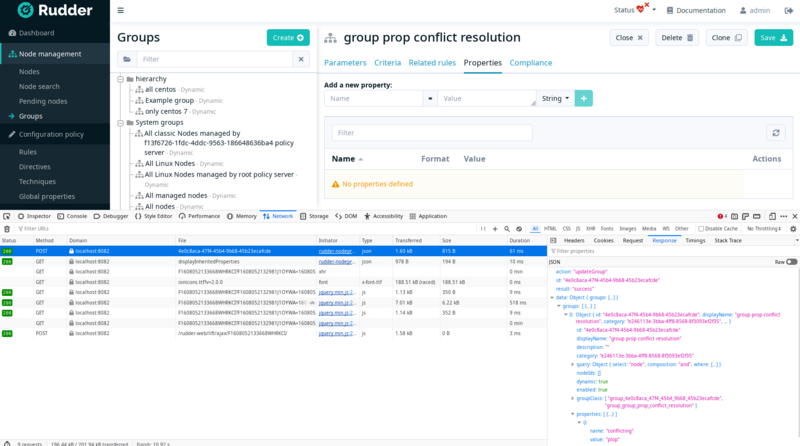
Task: Click the red error count indicator in devtools
Action: pyautogui.click(x=722, y=216)
